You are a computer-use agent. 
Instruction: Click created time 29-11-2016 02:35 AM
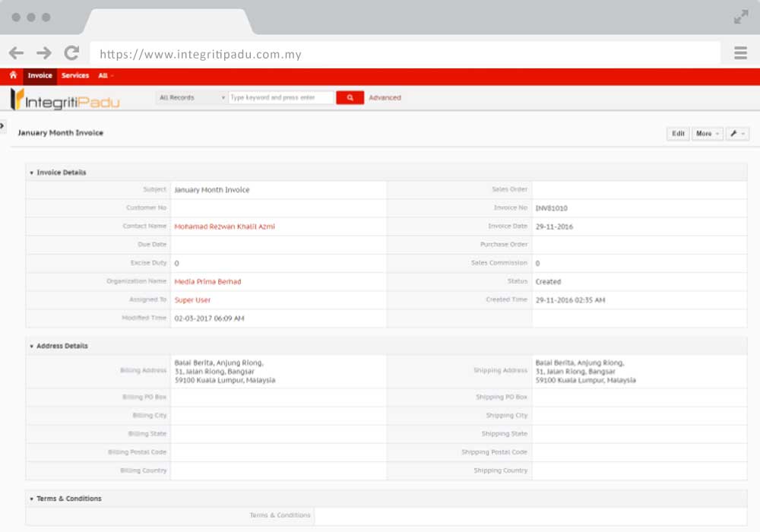click(x=570, y=300)
